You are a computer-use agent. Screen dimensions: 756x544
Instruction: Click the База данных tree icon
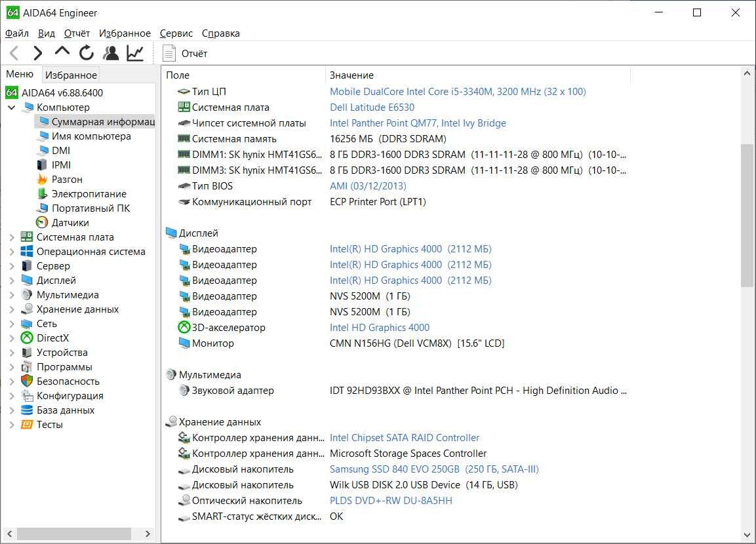click(x=26, y=410)
